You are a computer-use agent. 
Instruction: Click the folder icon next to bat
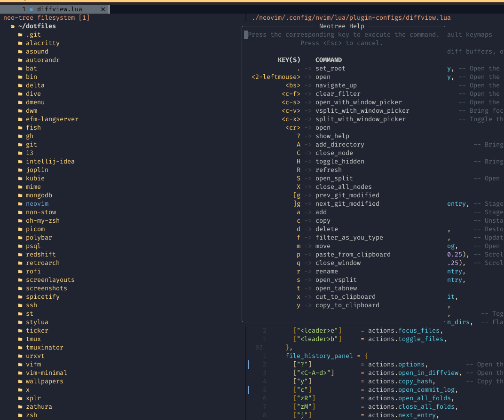click(x=20, y=69)
